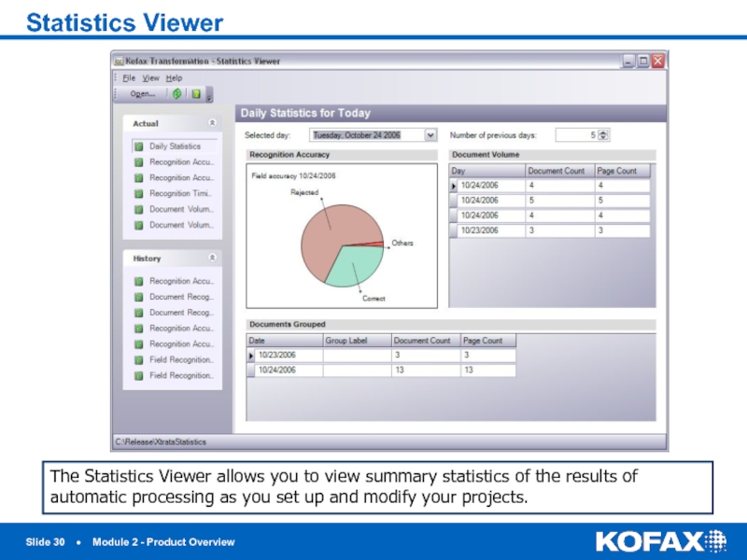Decrease Number of previous days with down arrow
Viewport: 747px width, 560px height.
click(603, 138)
